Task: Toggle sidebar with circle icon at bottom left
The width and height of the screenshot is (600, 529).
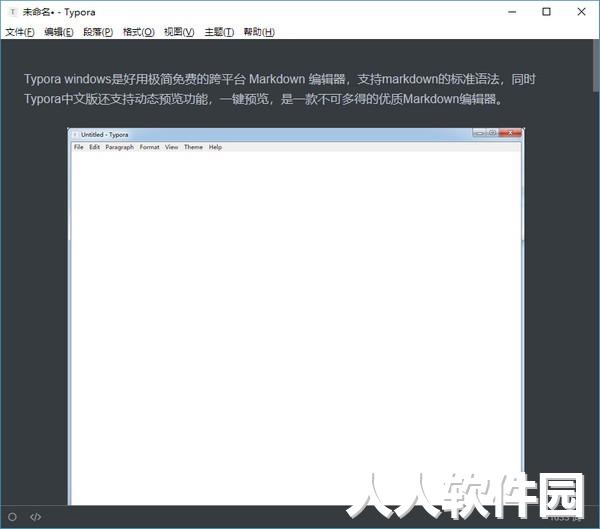Action: pos(12,517)
